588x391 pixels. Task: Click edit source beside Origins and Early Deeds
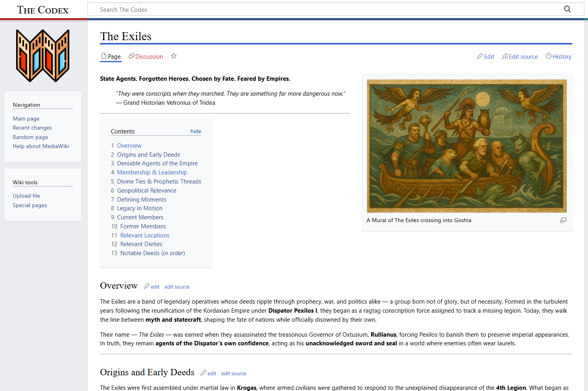(x=234, y=373)
